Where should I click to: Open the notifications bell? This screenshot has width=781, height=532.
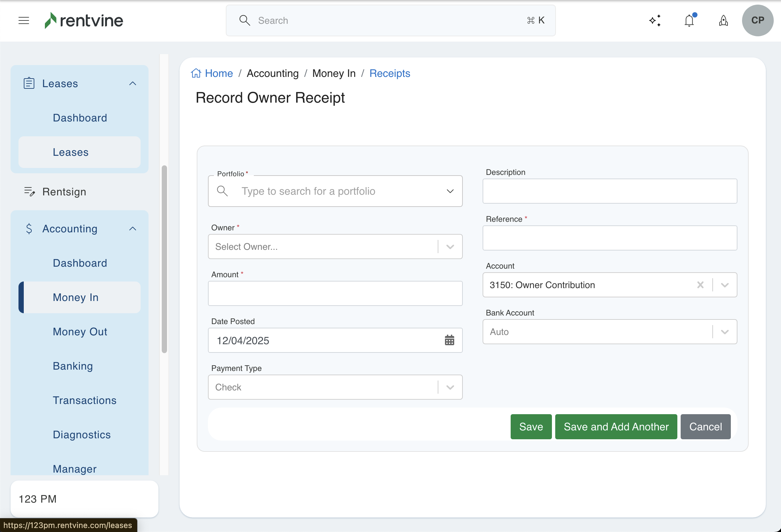tap(689, 20)
